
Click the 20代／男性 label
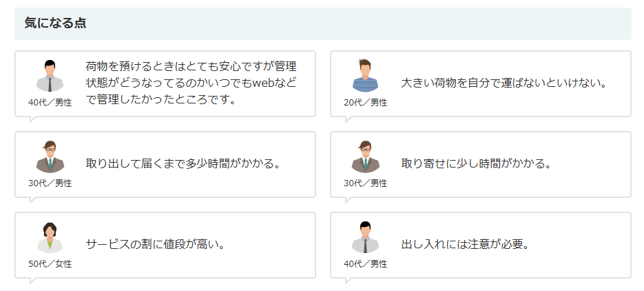click(x=365, y=103)
